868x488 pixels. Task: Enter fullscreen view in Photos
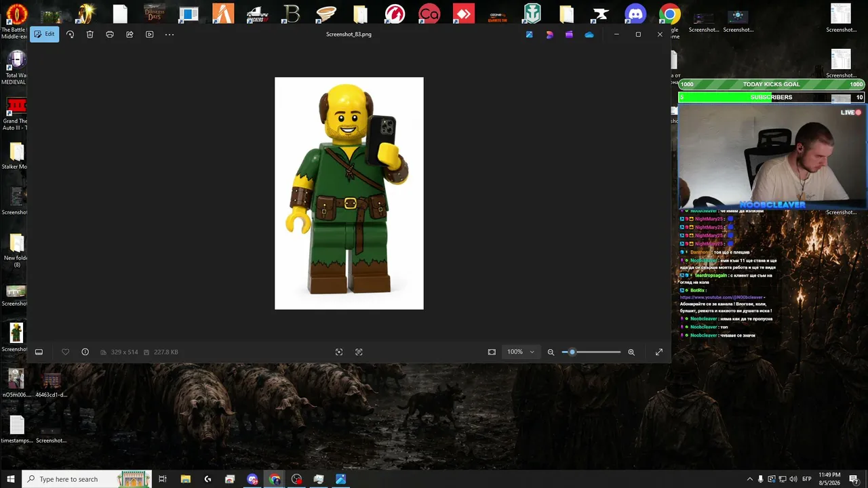click(658, 352)
